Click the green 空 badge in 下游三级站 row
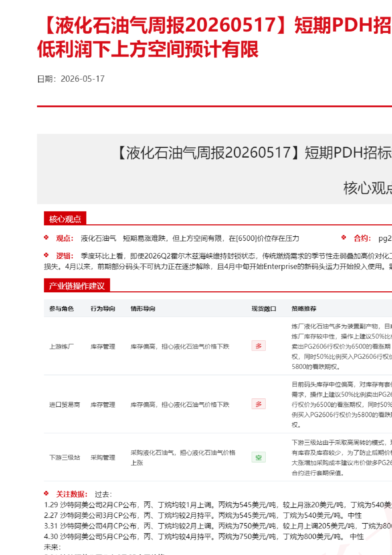392x555 pixels. coord(259,457)
